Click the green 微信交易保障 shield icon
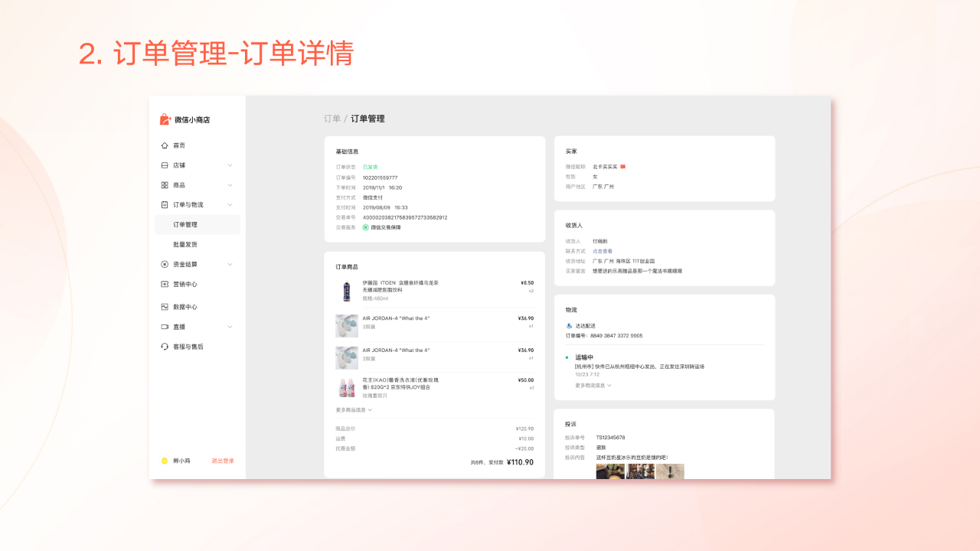980x551 pixels. tap(366, 227)
